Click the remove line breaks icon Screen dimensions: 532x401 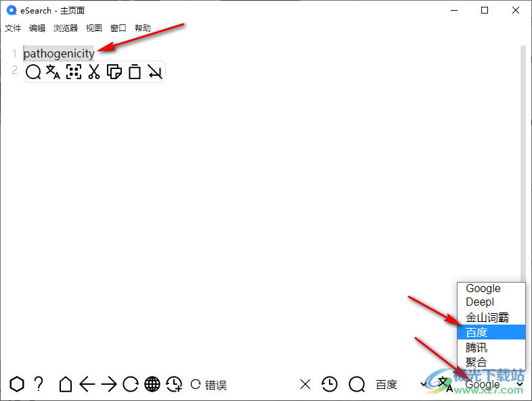coord(155,72)
